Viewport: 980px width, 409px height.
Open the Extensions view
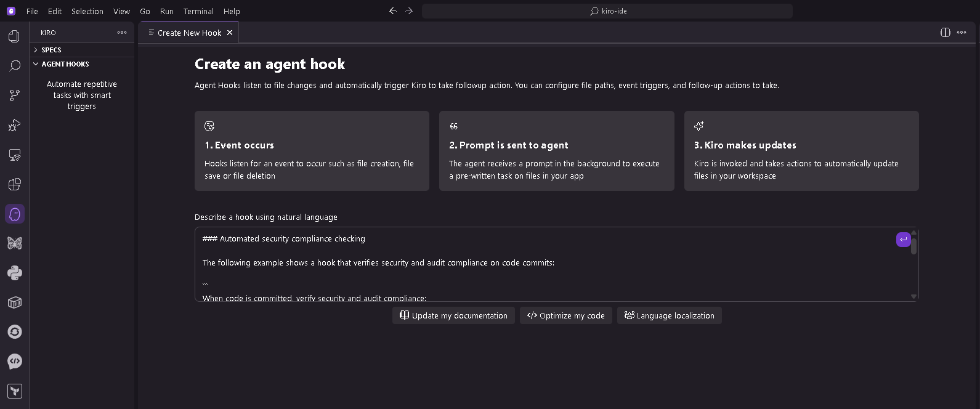click(14, 184)
